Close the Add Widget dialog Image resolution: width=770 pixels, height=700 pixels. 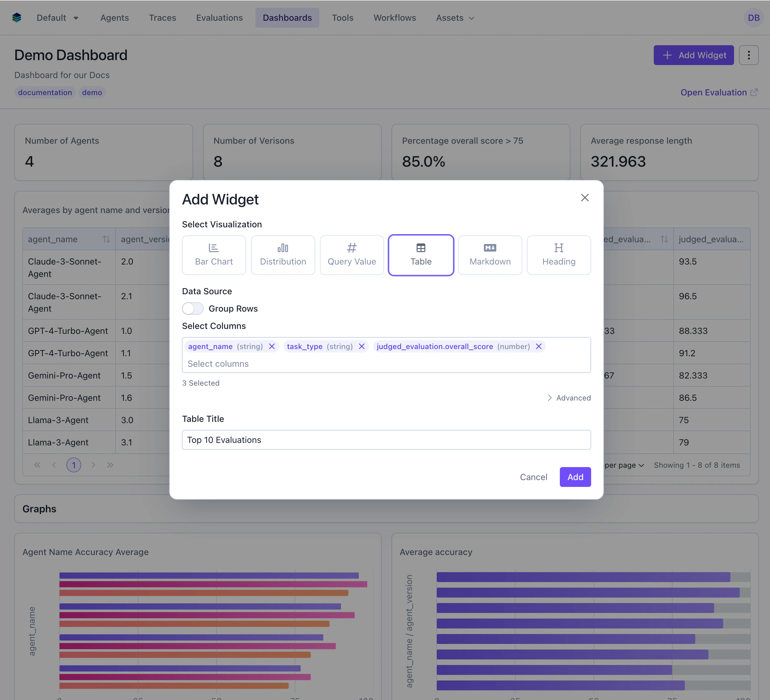click(x=584, y=198)
